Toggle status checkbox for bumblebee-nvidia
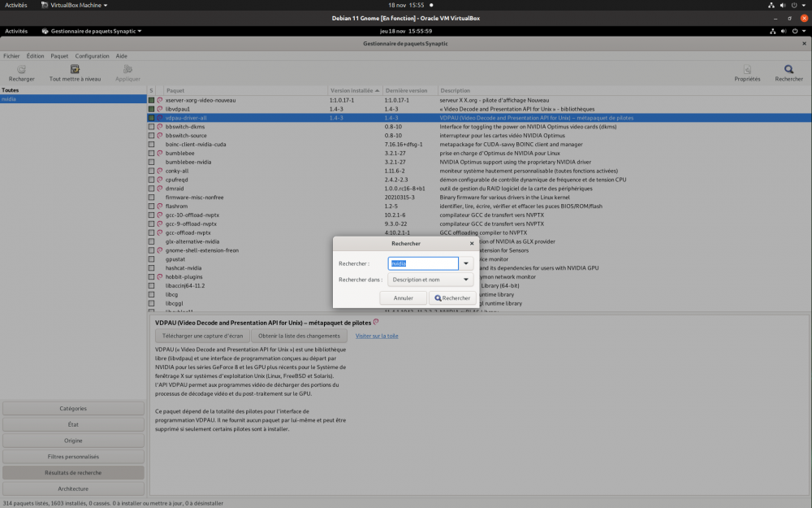This screenshot has height=508, width=812. [x=151, y=162]
